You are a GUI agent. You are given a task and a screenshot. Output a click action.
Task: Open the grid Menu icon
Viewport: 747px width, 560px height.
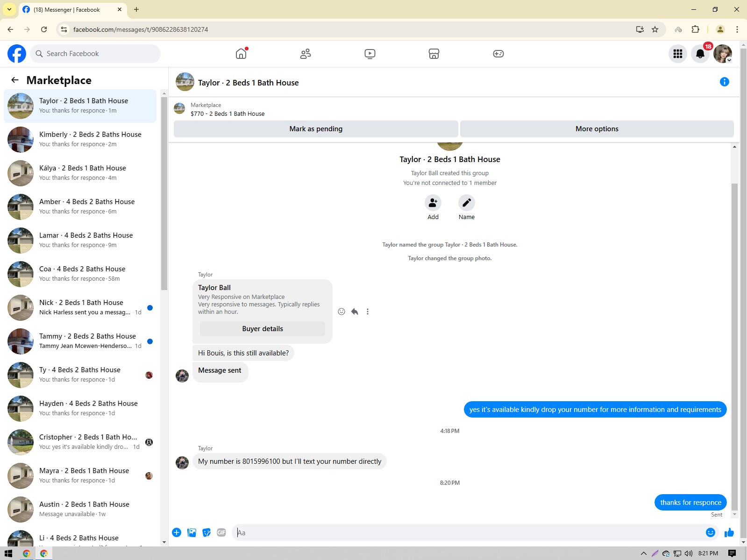(x=678, y=54)
